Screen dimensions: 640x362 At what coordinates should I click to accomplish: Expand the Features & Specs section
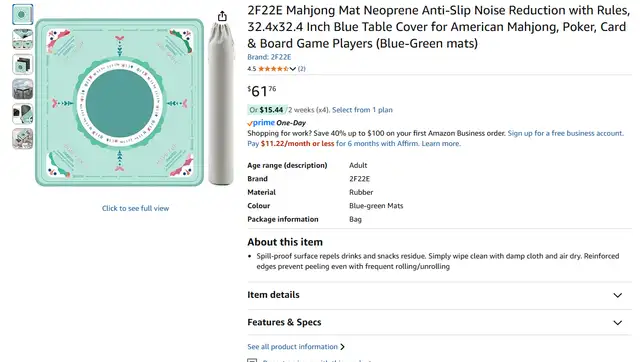(439, 322)
